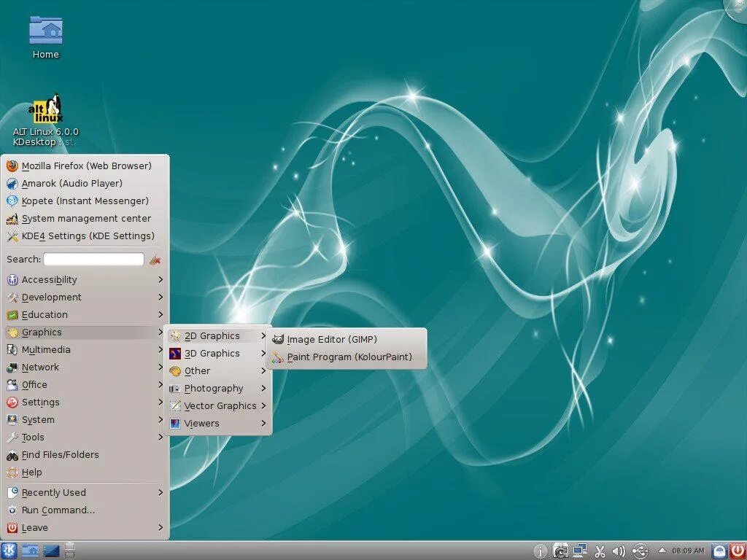
Task: Click the Help lifebuoy icon
Action: tap(12, 472)
